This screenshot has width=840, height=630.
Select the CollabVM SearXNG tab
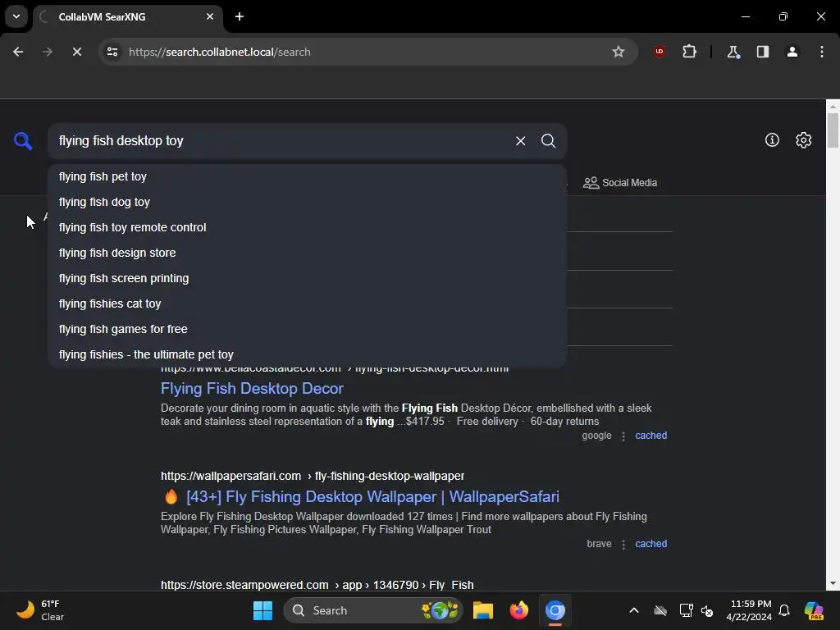(127, 16)
